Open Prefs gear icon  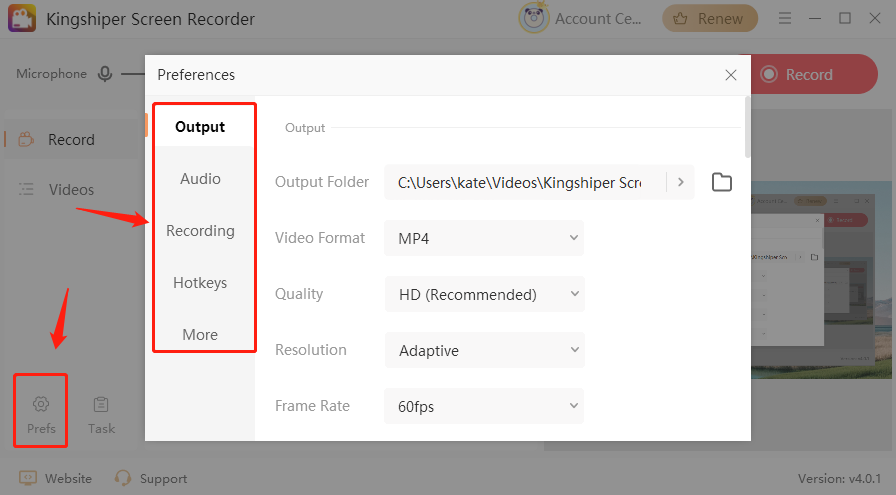(x=41, y=404)
